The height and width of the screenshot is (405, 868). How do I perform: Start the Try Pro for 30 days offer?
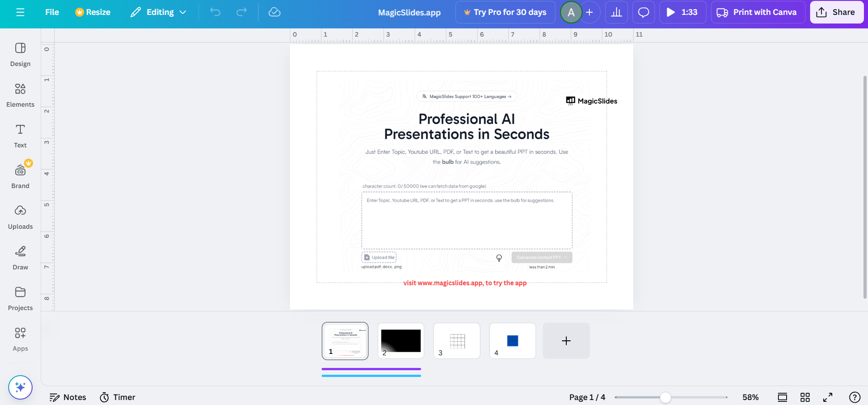pos(505,12)
